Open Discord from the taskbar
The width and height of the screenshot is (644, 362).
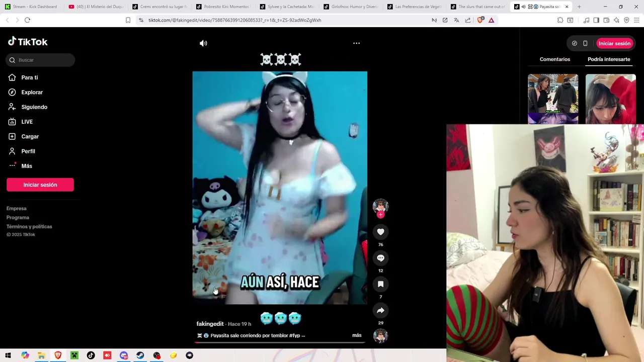pyautogui.click(x=124, y=355)
